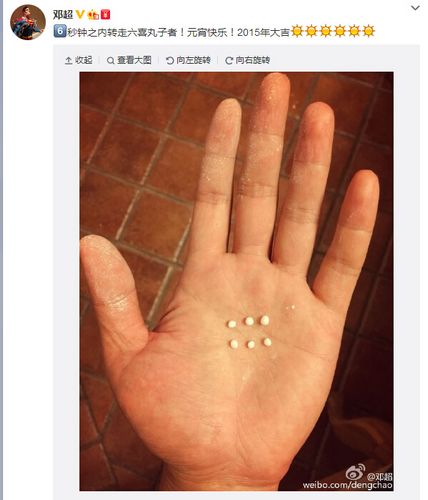This screenshot has height=500, width=428.
Task: Collapse the image using the 收起 arrow icon
Action: click(68, 60)
